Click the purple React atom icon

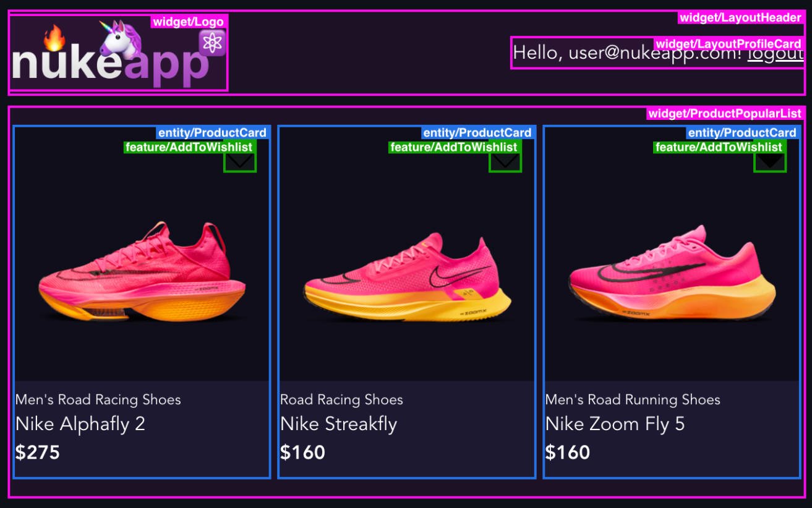[212, 43]
